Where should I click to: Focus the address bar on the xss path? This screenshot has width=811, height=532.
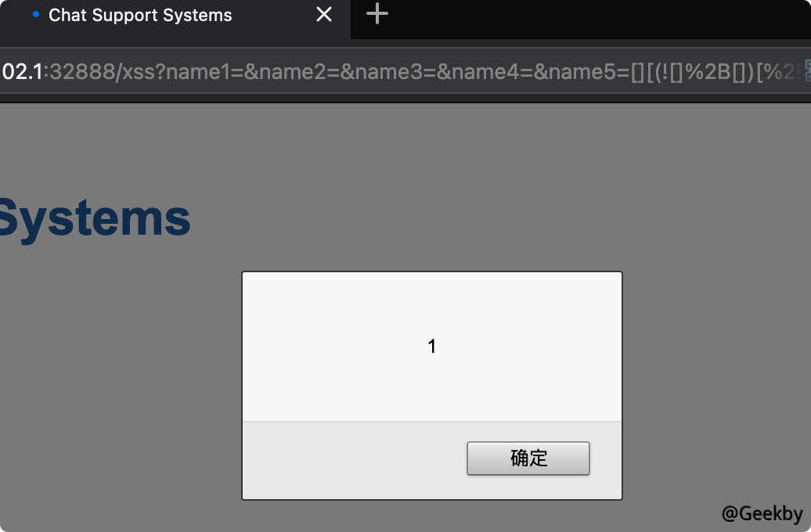click(x=136, y=72)
